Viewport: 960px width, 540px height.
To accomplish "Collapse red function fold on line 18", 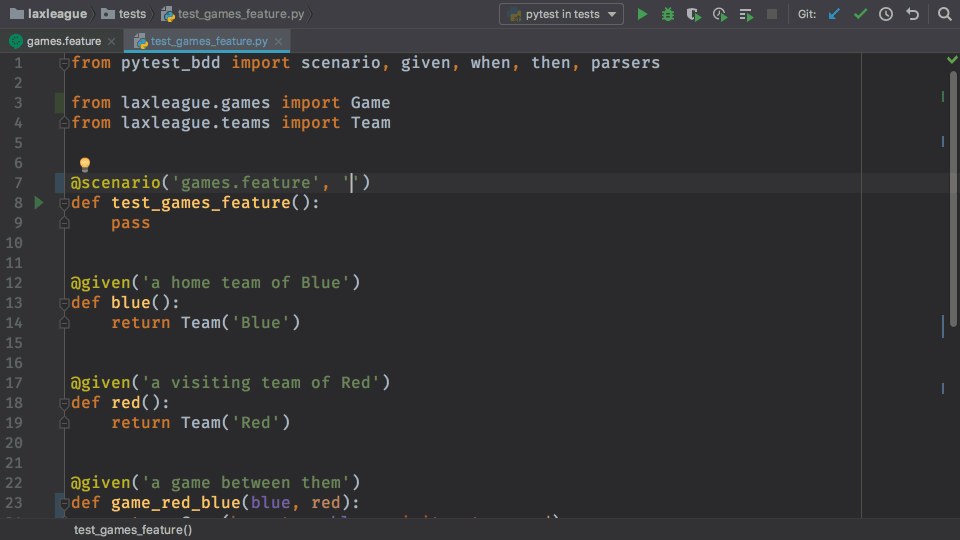I will point(64,403).
